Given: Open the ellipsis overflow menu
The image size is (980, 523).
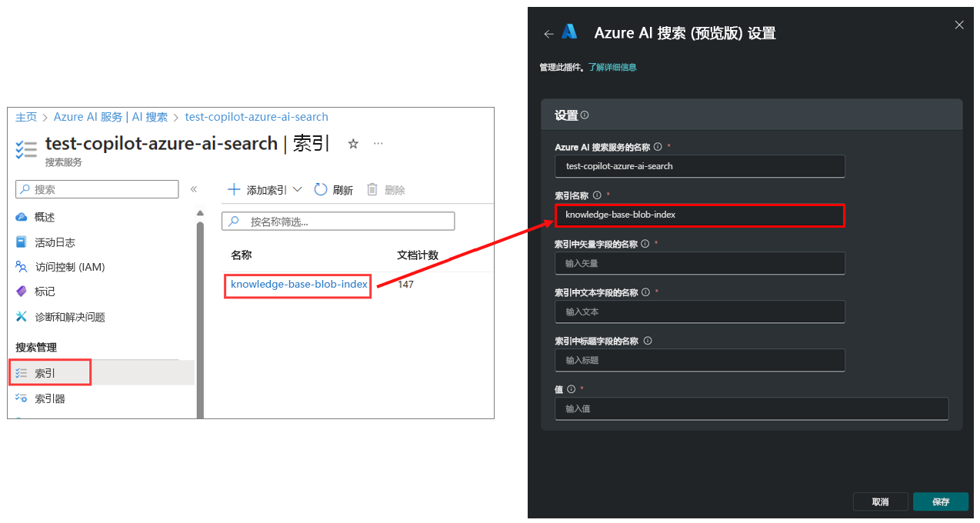Looking at the screenshot, I should coord(378,143).
